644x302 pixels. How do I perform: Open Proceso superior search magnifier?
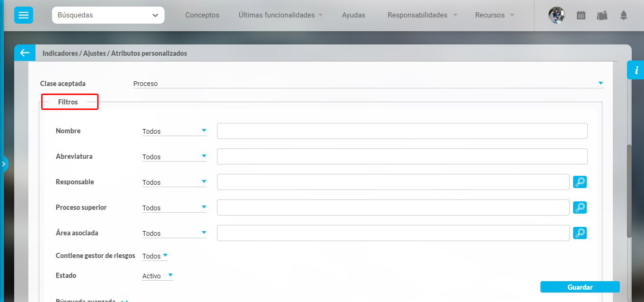click(x=580, y=207)
